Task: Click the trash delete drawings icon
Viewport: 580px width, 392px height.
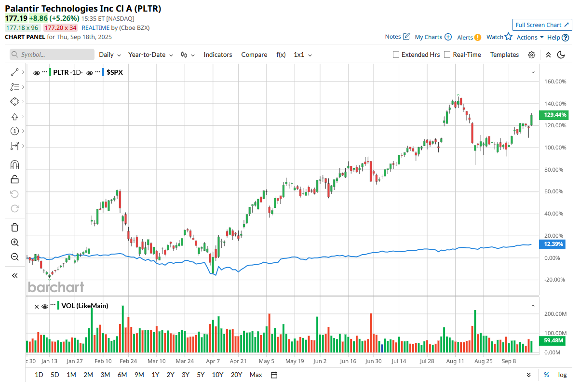Action: 14,228
